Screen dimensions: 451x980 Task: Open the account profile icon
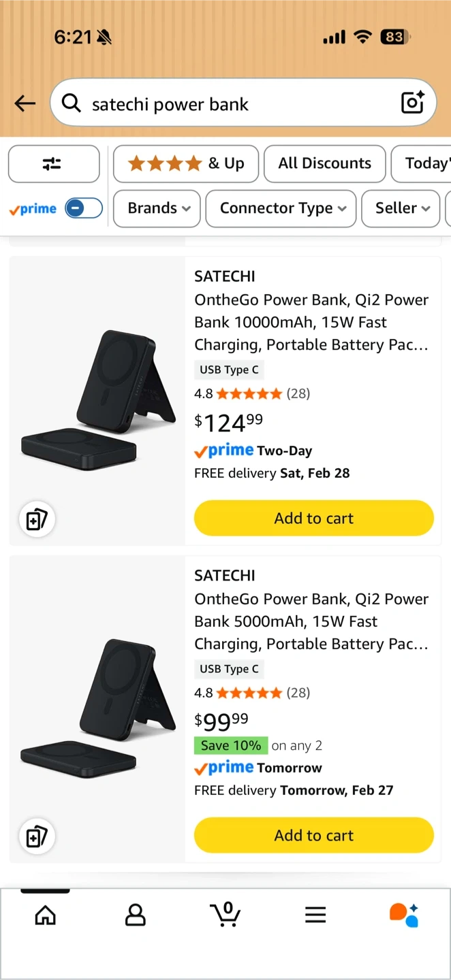pos(136,915)
